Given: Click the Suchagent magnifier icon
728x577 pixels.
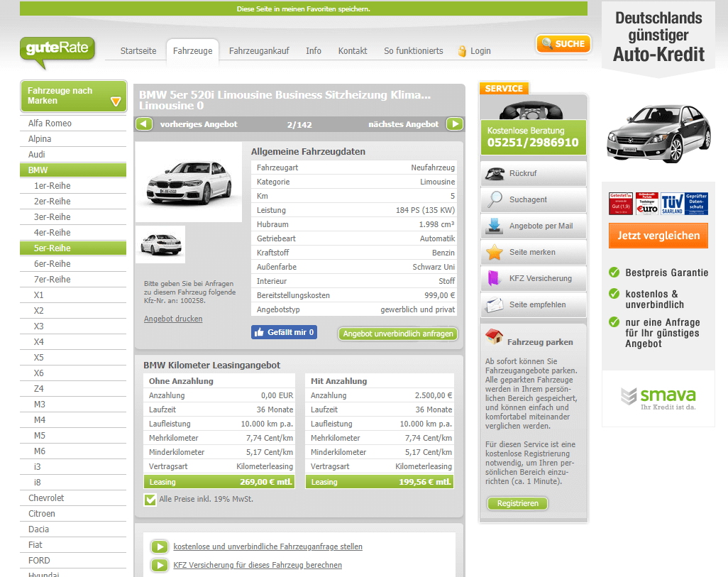Looking at the screenshot, I should [x=495, y=199].
